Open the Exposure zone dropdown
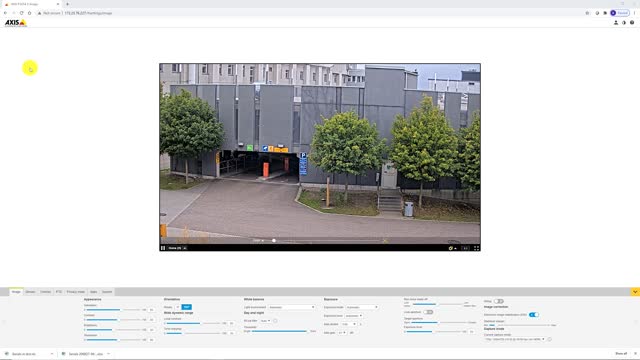 353,316
